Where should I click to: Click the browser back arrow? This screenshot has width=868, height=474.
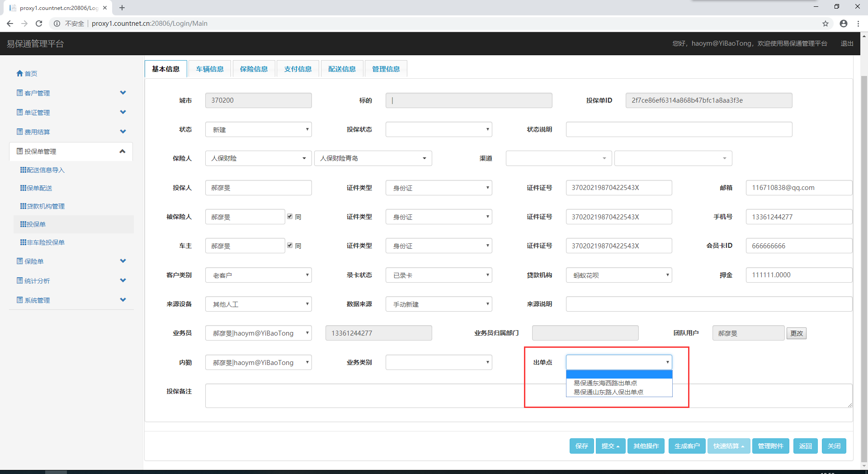click(x=10, y=24)
